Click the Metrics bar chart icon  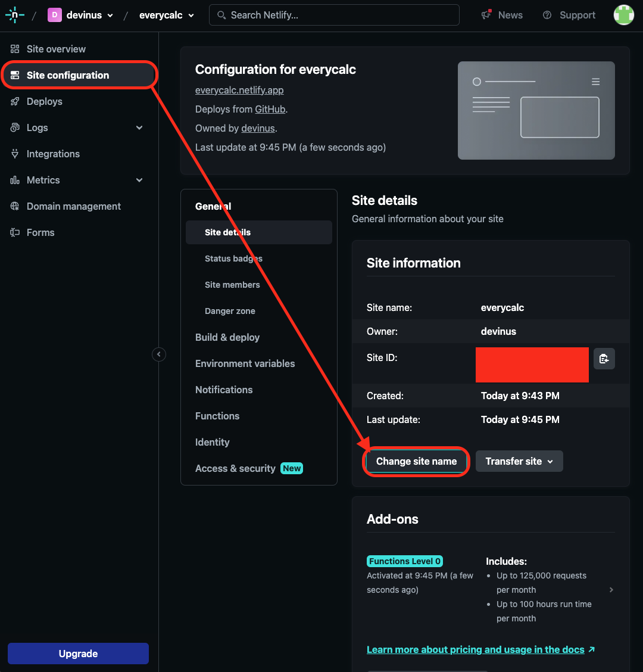point(15,180)
